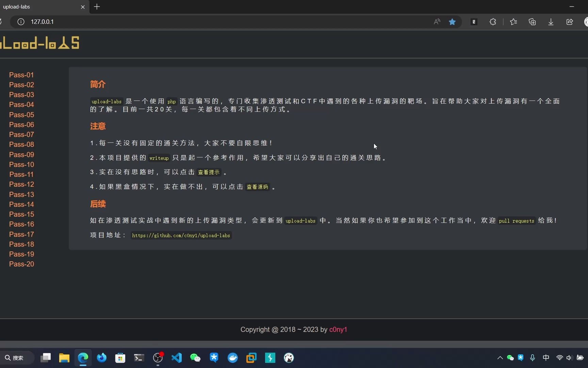Click the '注意' heading
This screenshot has height=368, width=588.
[98, 126]
